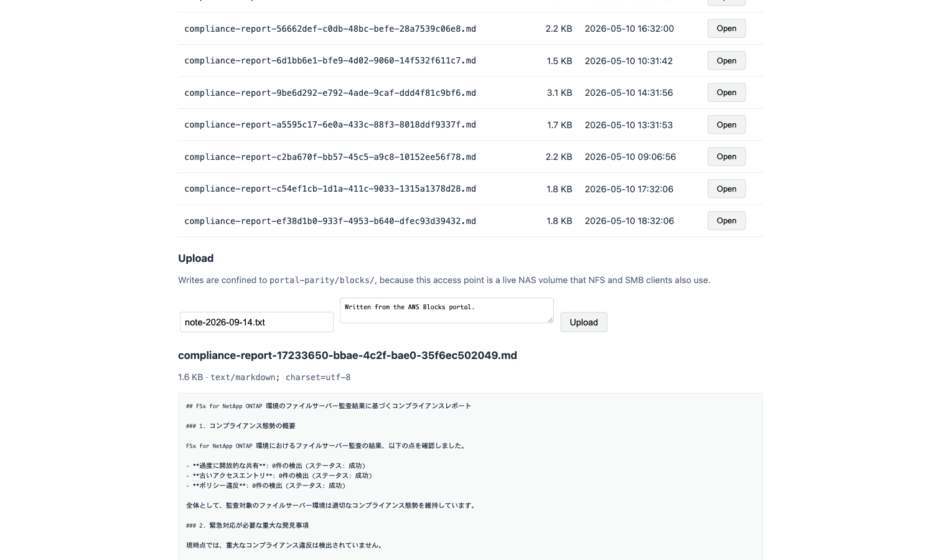The image size is (941, 560).
Task: Click timestamp 2026-05-10 13:31:53
Action: click(629, 125)
